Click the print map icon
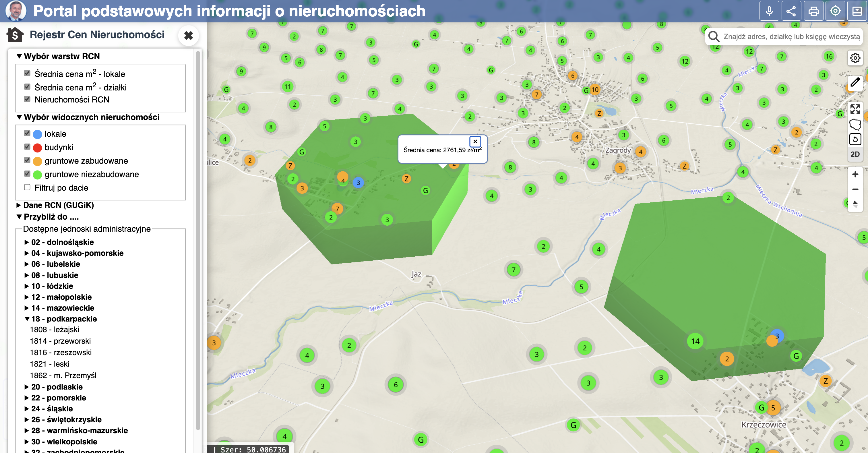The image size is (868, 453). tap(813, 11)
